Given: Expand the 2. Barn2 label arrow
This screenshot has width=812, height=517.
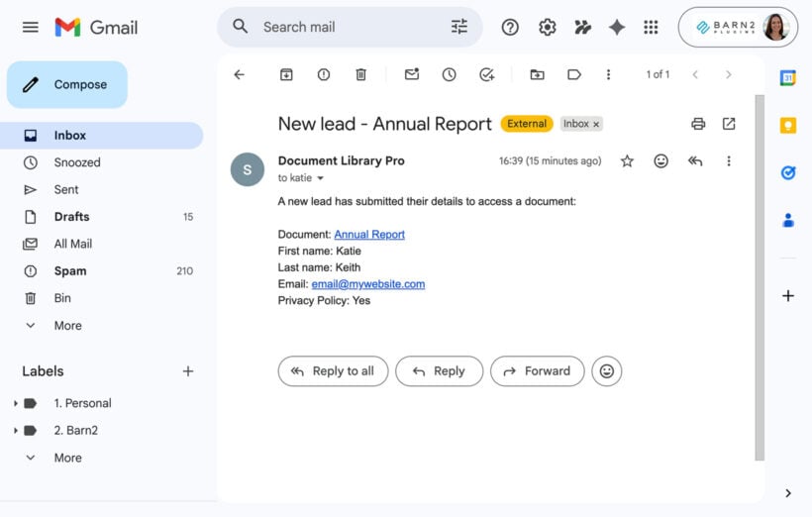Looking at the screenshot, I should click(16, 431).
